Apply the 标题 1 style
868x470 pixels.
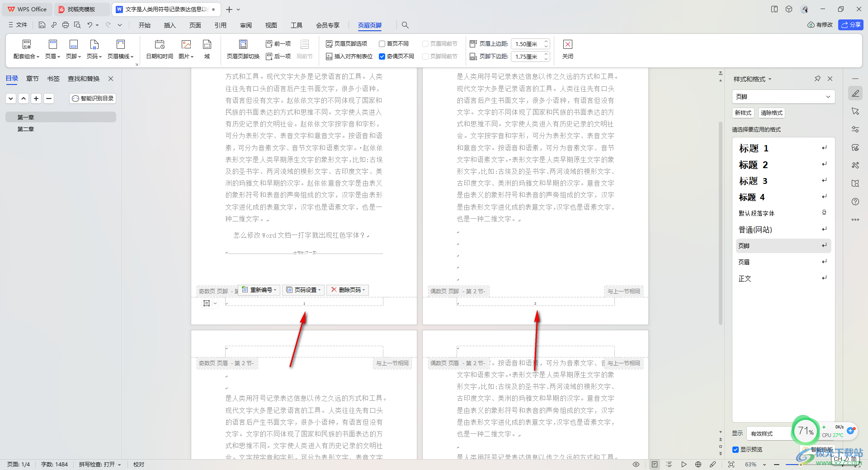pyautogui.click(x=783, y=148)
